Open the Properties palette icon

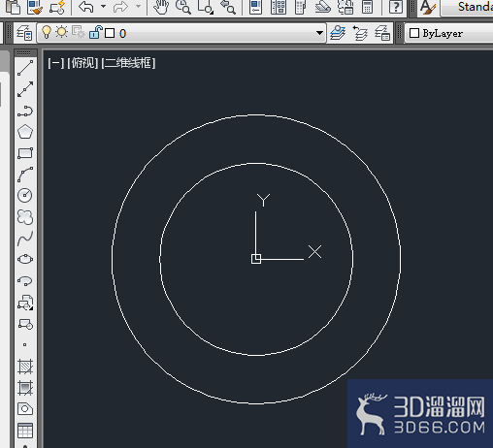255,7
